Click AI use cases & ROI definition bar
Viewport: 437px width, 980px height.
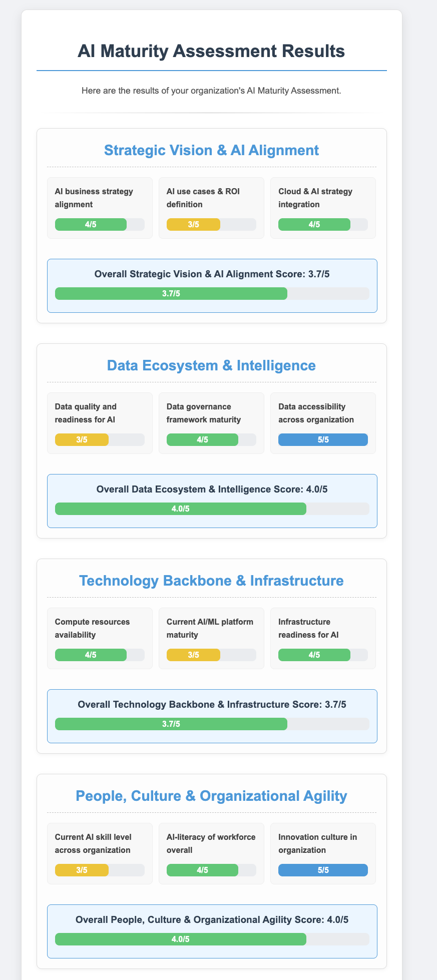tap(211, 224)
